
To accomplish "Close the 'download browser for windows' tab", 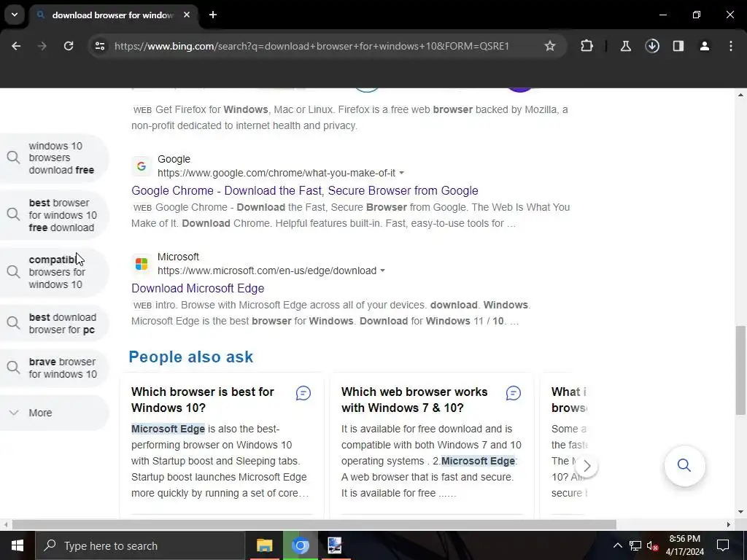I will pyautogui.click(x=187, y=15).
